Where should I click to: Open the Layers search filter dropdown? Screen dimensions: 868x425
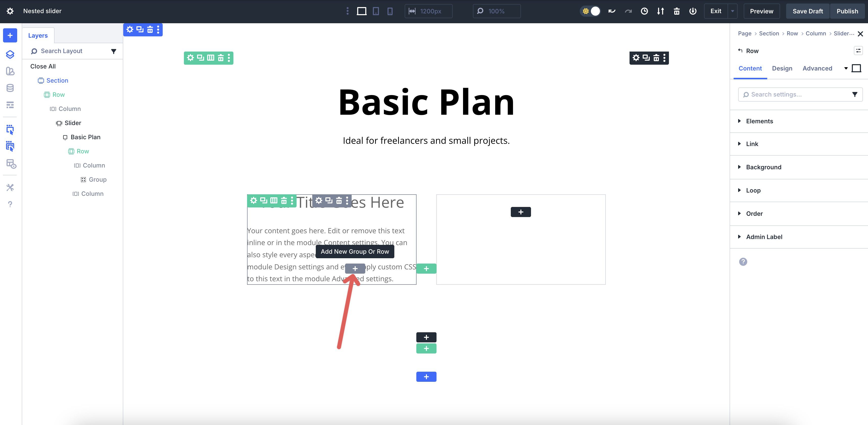pyautogui.click(x=114, y=51)
